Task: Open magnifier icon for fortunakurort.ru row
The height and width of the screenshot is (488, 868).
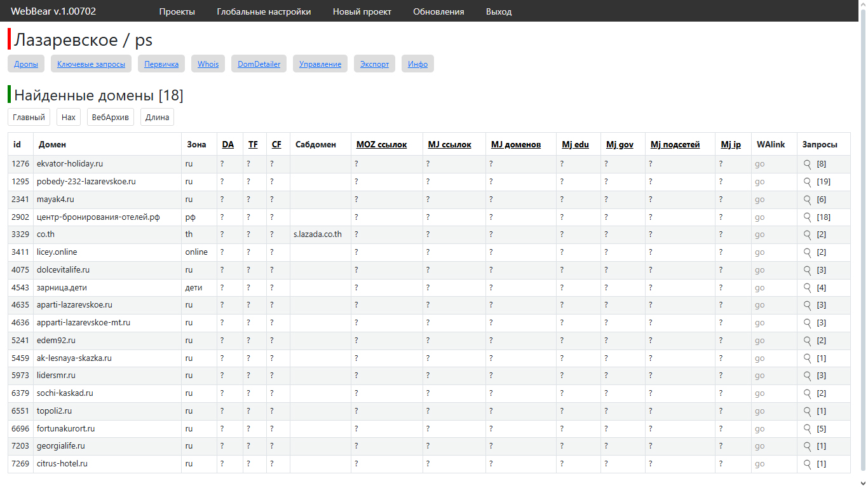Action: pyautogui.click(x=808, y=429)
